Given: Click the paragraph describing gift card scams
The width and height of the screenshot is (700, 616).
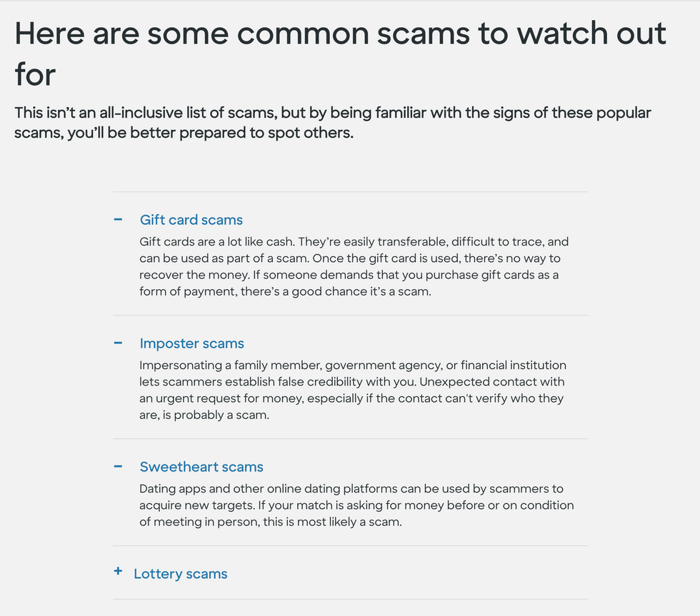Looking at the screenshot, I should (x=354, y=267).
